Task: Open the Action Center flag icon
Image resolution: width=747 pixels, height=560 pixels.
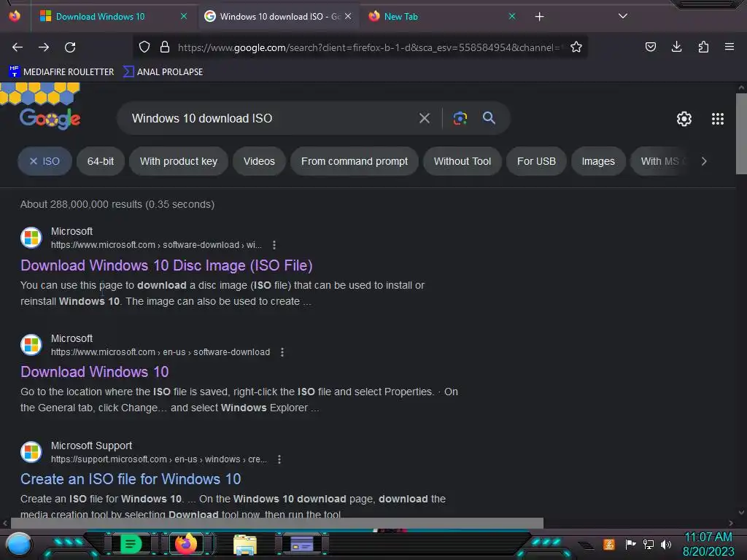Action: 630,544
